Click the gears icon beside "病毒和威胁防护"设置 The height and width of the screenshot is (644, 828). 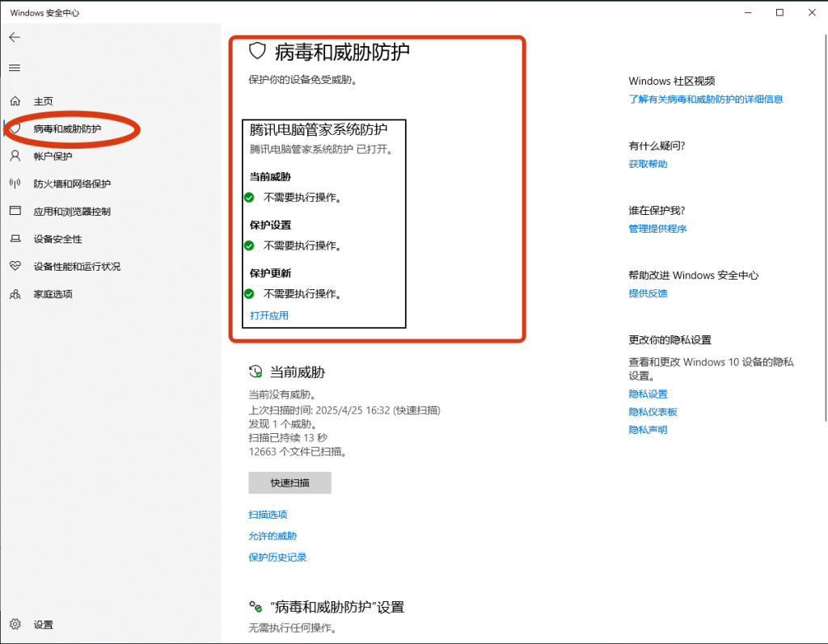tap(256, 607)
